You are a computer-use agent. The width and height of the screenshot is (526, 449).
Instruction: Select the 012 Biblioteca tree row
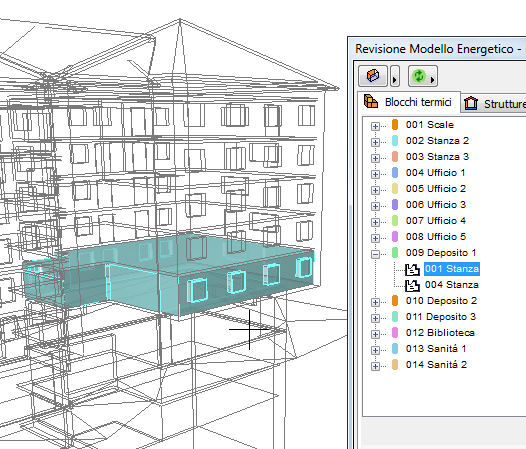440,333
